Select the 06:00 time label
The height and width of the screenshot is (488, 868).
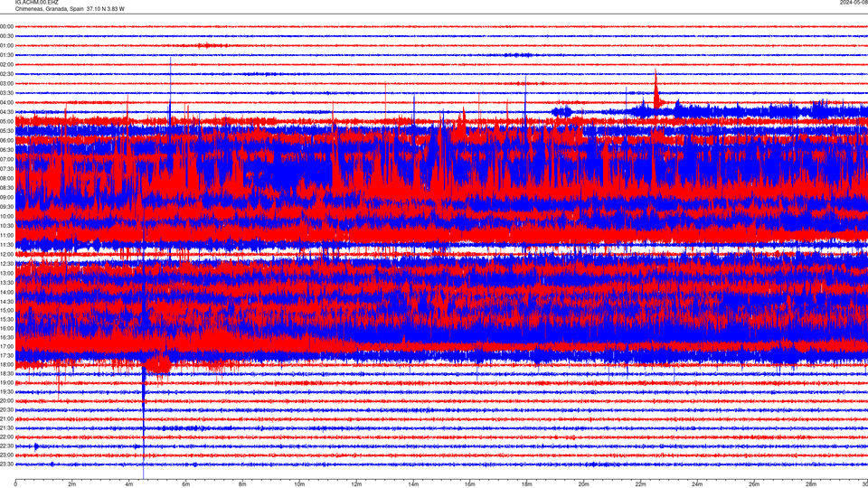[6, 141]
